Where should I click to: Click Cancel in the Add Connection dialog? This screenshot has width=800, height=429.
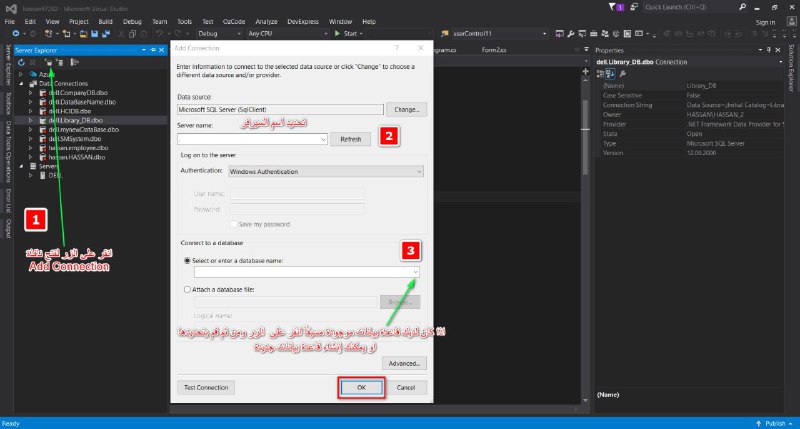click(406, 388)
